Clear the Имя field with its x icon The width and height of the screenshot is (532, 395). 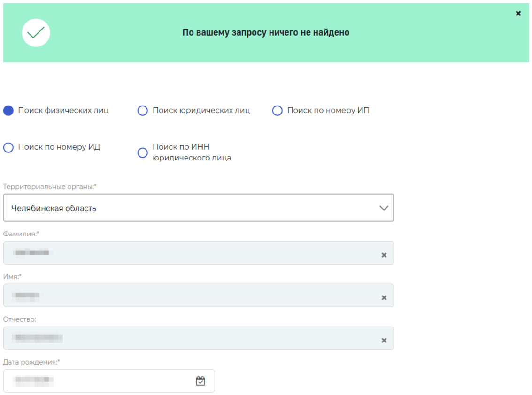pyautogui.click(x=384, y=298)
